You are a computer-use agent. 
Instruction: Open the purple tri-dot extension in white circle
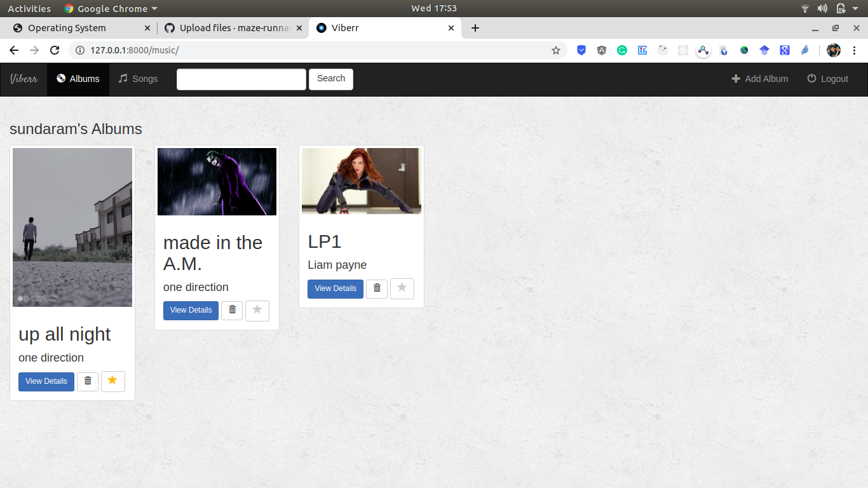(x=703, y=50)
